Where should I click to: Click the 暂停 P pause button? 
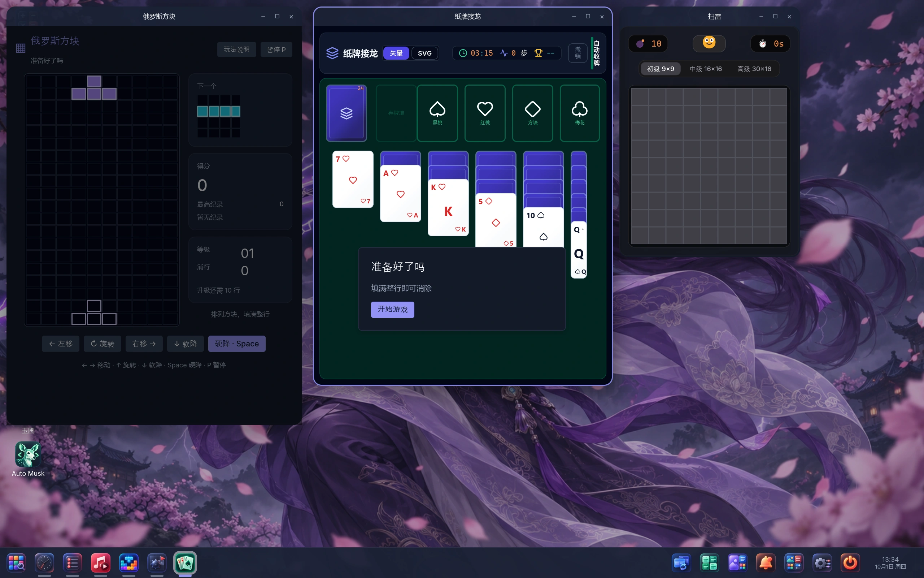[276, 49]
